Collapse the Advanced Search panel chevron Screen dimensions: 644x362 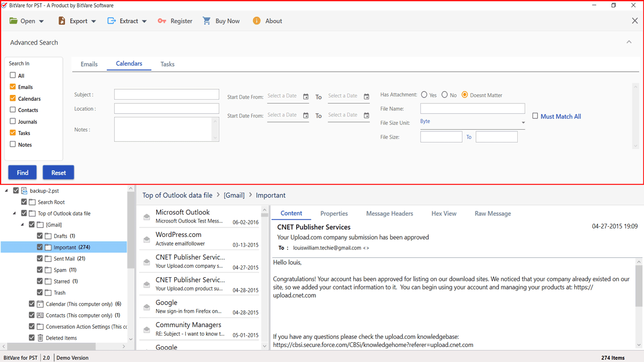[629, 41]
